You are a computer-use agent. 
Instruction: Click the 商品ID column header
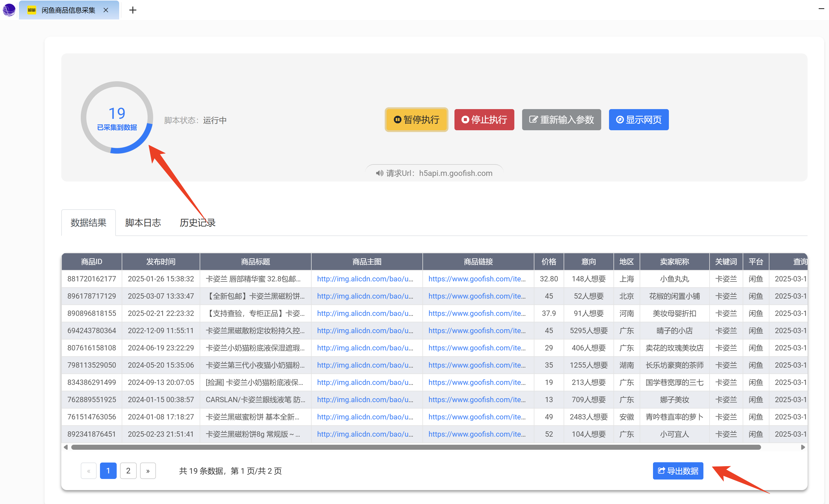pyautogui.click(x=92, y=262)
